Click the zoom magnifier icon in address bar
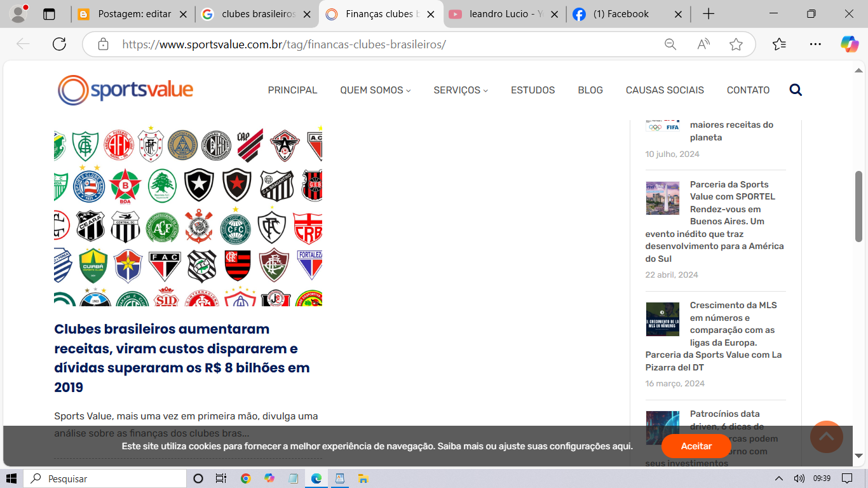868x488 pixels. (x=670, y=44)
